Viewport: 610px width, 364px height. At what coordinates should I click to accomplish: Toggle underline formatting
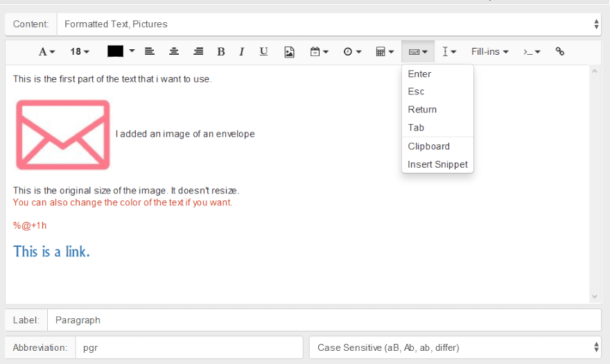tap(263, 51)
